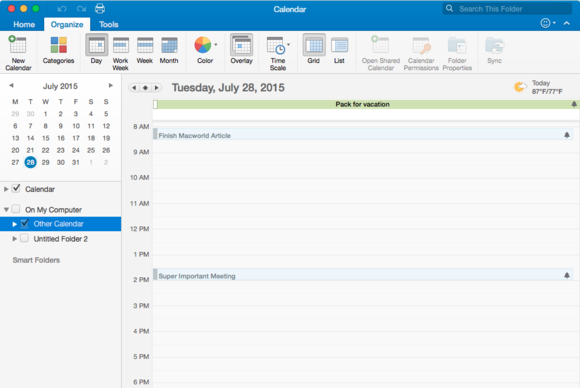
Task: Select List layout view
Action: point(339,50)
